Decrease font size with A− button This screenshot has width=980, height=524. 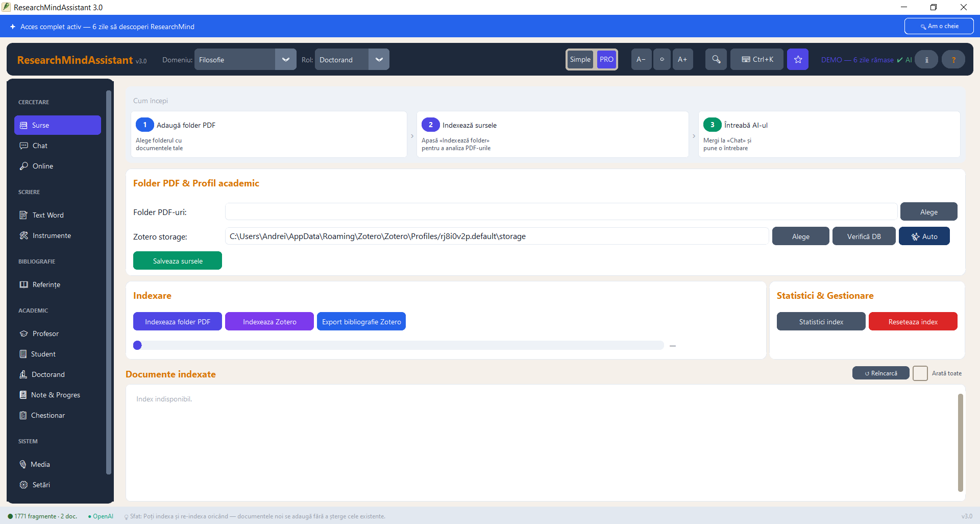click(x=641, y=59)
